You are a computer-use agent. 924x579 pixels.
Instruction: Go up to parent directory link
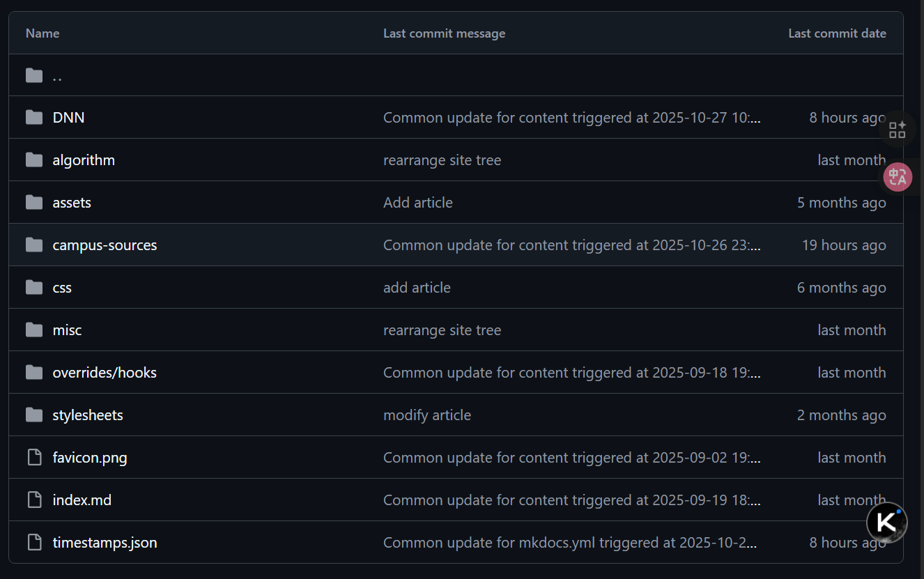point(57,76)
